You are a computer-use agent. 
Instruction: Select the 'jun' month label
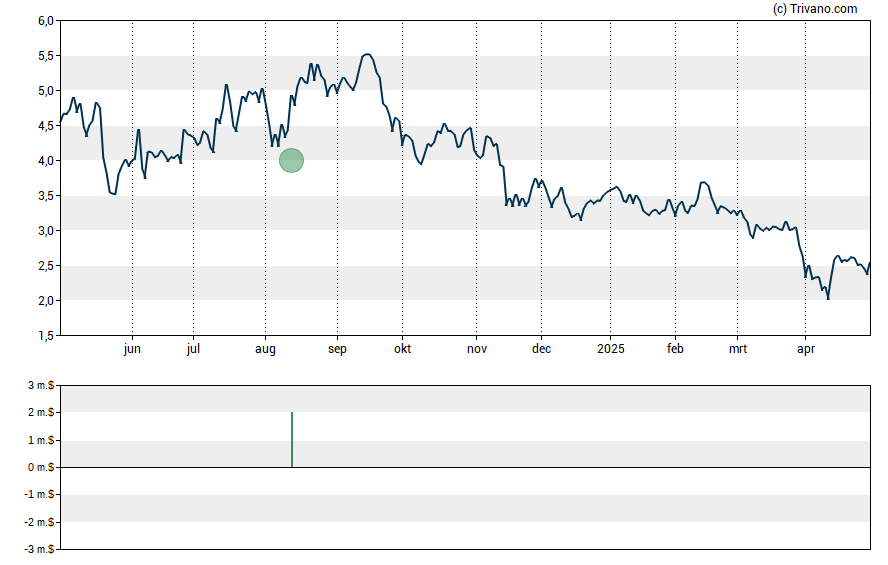132,349
